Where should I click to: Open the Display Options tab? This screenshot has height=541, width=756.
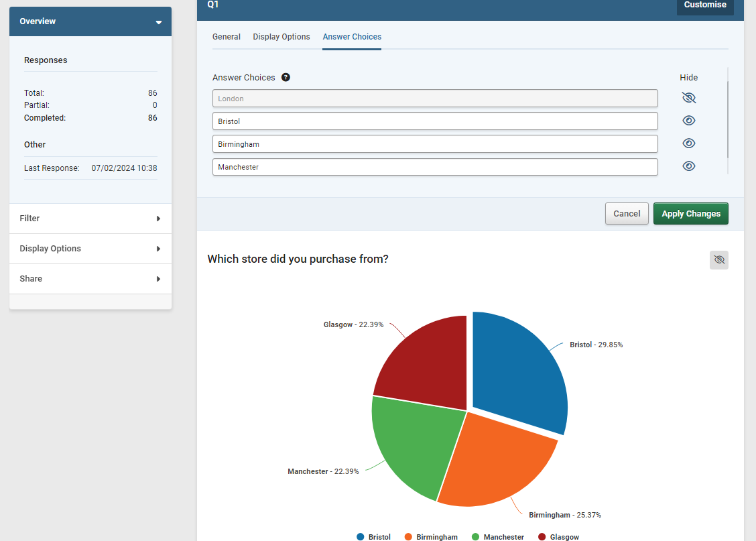[281, 37]
